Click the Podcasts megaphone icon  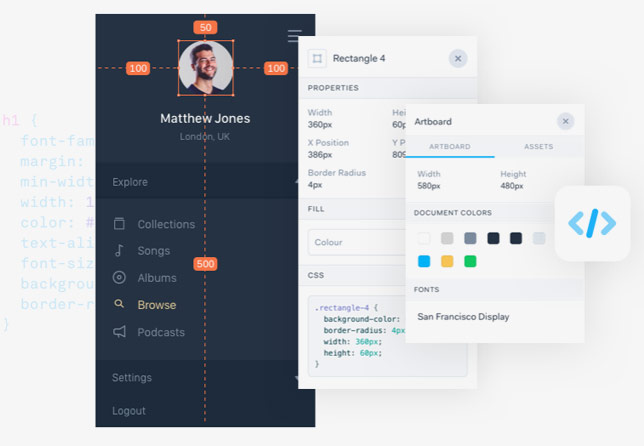[x=119, y=332]
